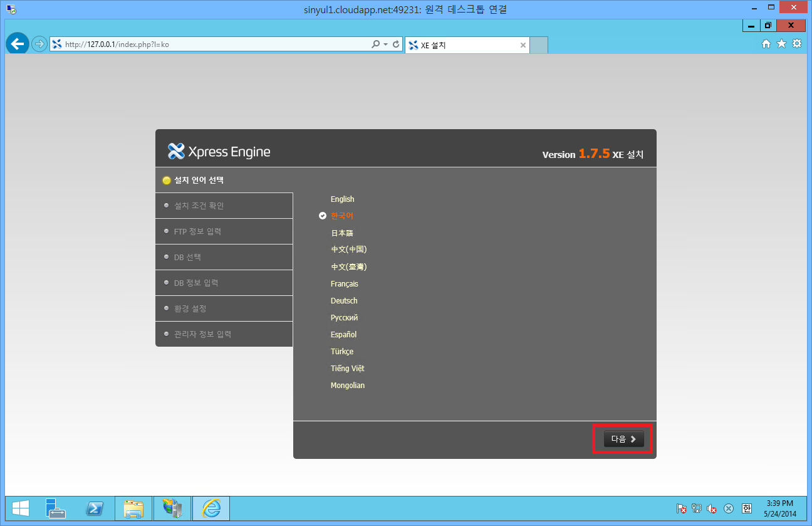Click '설치 언어 선택' step heading
Viewport: 812px width, 526px height.
[x=199, y=180]
